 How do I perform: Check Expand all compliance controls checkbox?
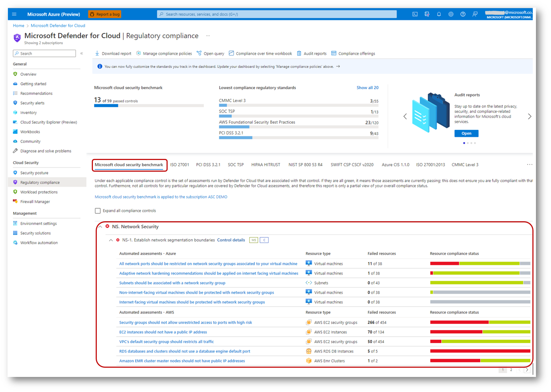pos(98,211)
